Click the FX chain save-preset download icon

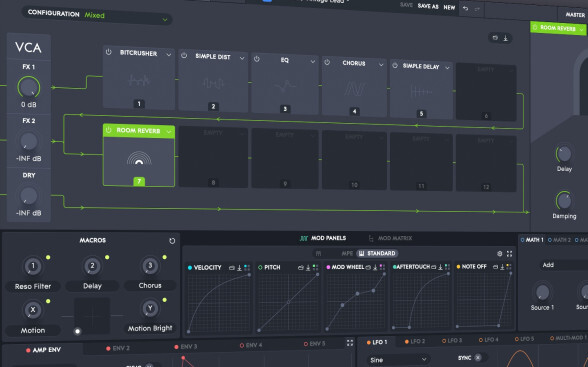pos(506,38)
